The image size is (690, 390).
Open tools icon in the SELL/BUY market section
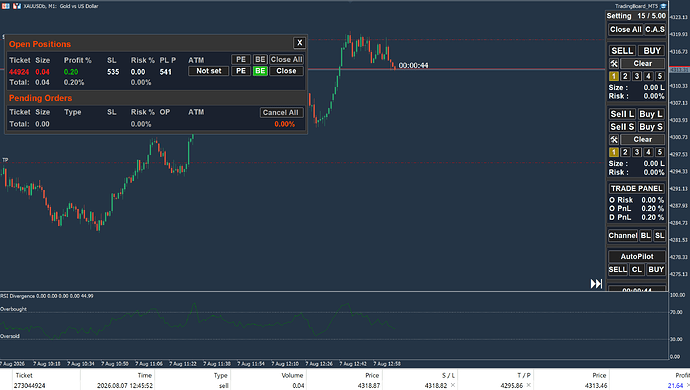tap(614, 63)
